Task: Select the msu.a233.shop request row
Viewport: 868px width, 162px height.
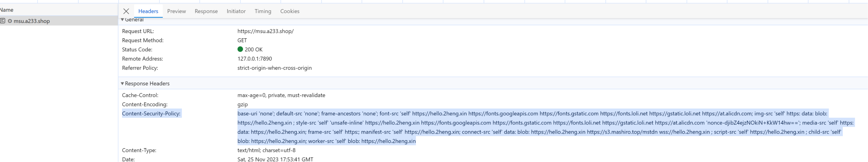Action: [x=59, y=21]
